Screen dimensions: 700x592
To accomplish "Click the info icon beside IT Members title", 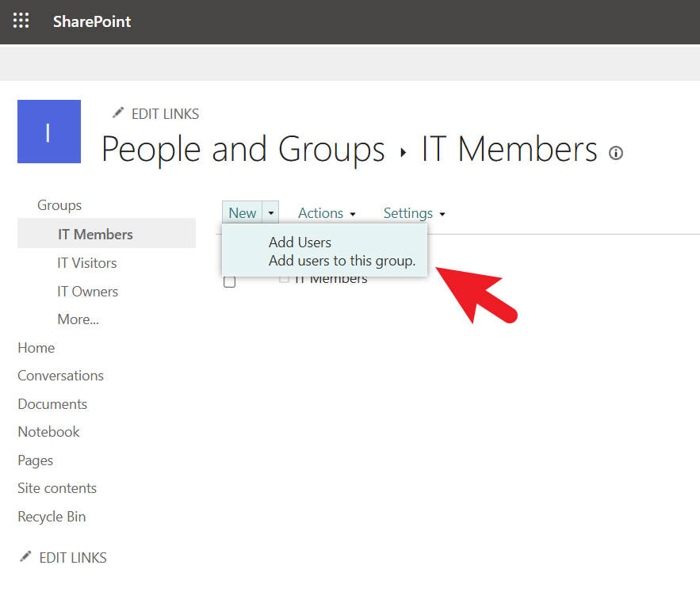I will (x=616, y=153).
